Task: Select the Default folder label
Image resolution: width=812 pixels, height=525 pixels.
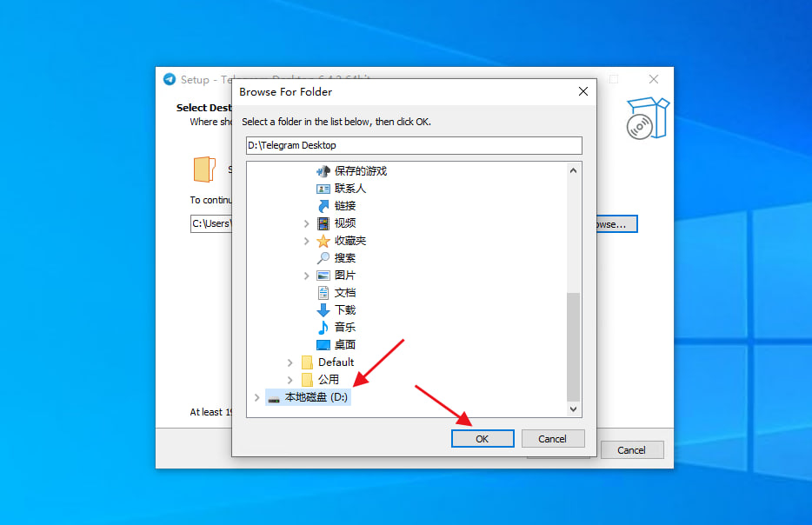Action: (336, 362)
